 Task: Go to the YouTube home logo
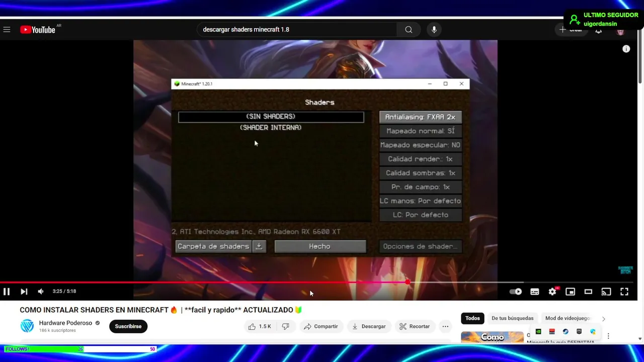coord(38,30)
